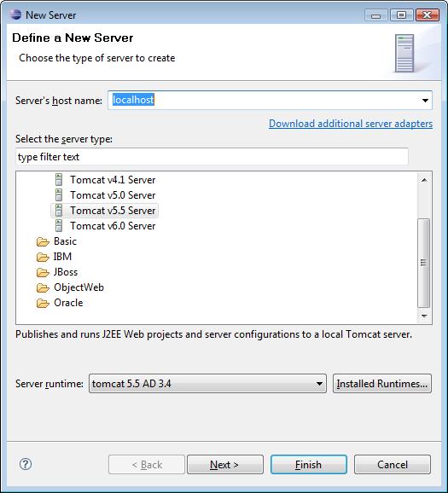The height and width of the screenshot is (493, 448).
Task: Click the IBM folder icon
Action: click(x=43, y=257)
